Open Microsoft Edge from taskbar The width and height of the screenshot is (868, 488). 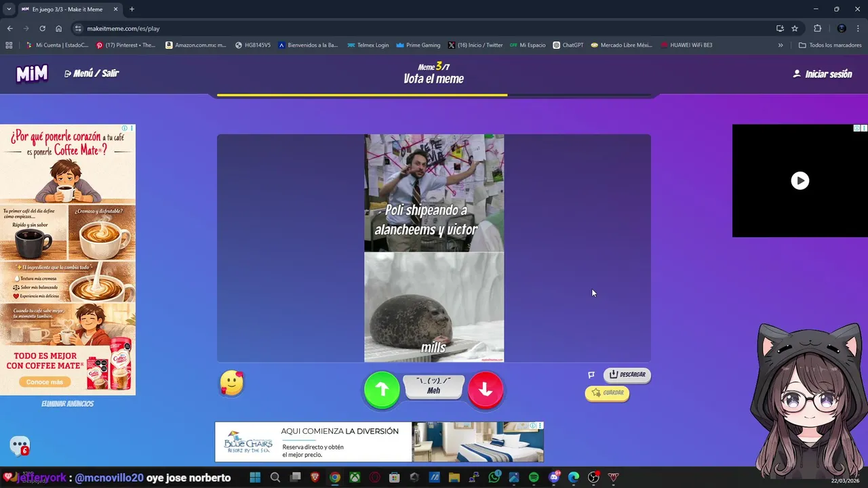click(574, 478)
